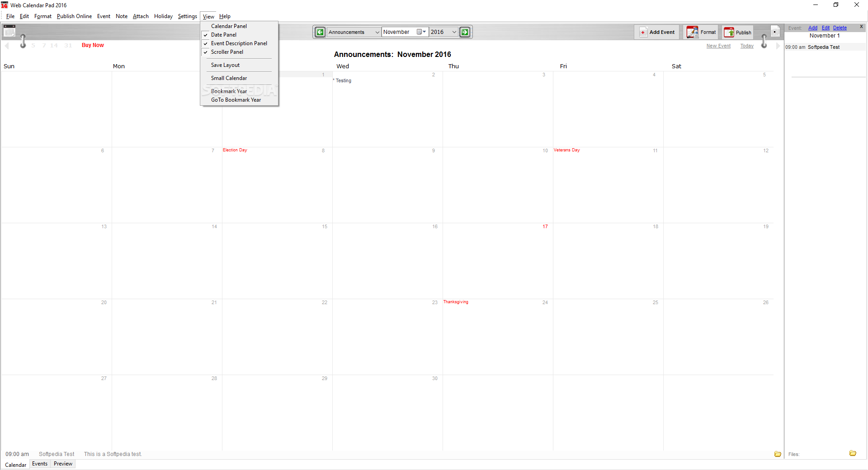Viewport: 868px width, 470px height.
Task: Open the Publish Online menu
Action: 74,16
